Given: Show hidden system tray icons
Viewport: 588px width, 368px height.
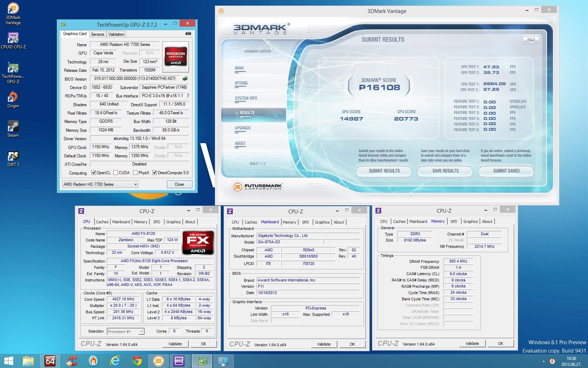Looking at the screenshot, I should (x=544, y=361).
